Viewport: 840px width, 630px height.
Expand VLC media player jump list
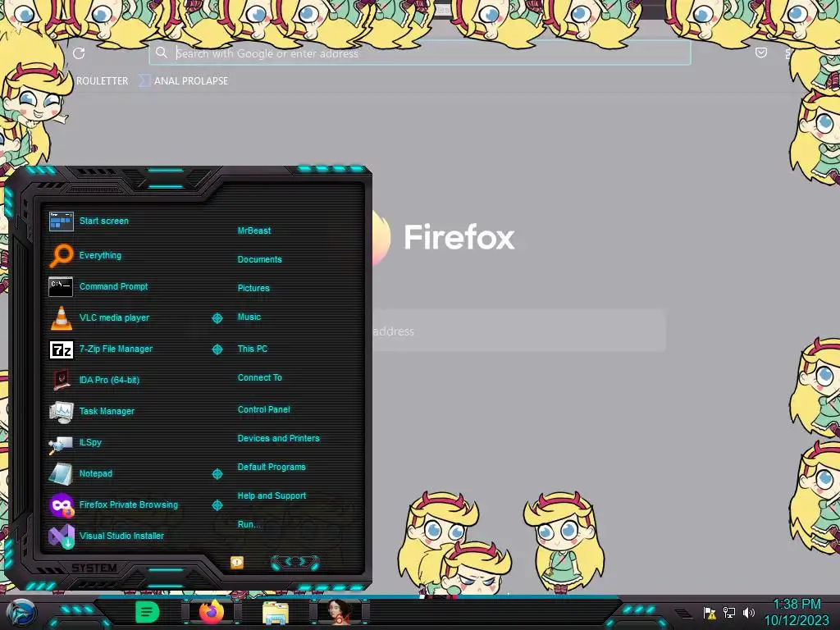coord(217,318)
